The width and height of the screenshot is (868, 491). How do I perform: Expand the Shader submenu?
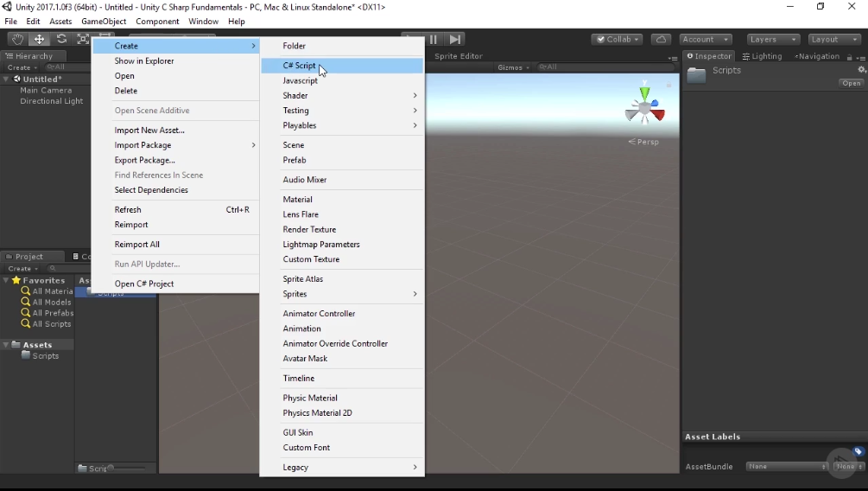342,95
